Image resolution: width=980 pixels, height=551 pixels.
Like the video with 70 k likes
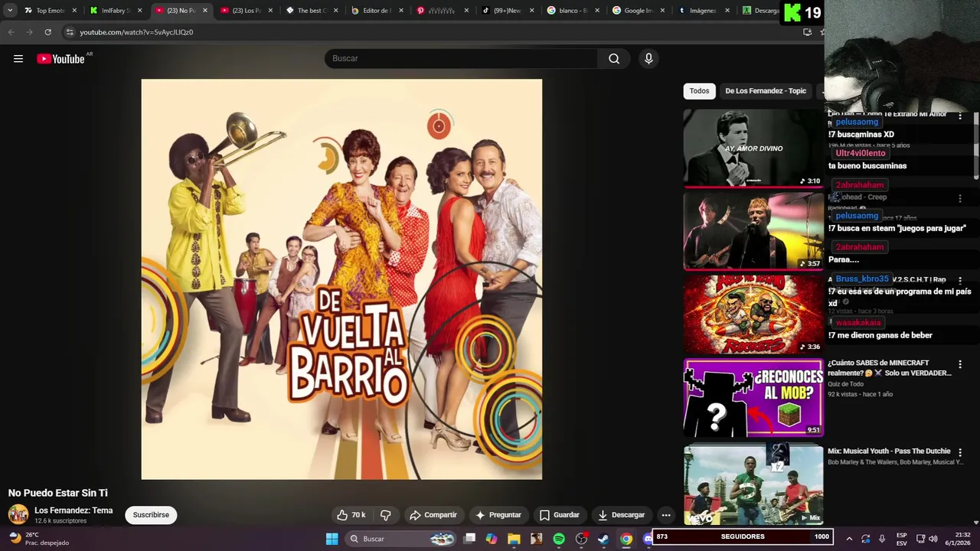coord(351,515)
